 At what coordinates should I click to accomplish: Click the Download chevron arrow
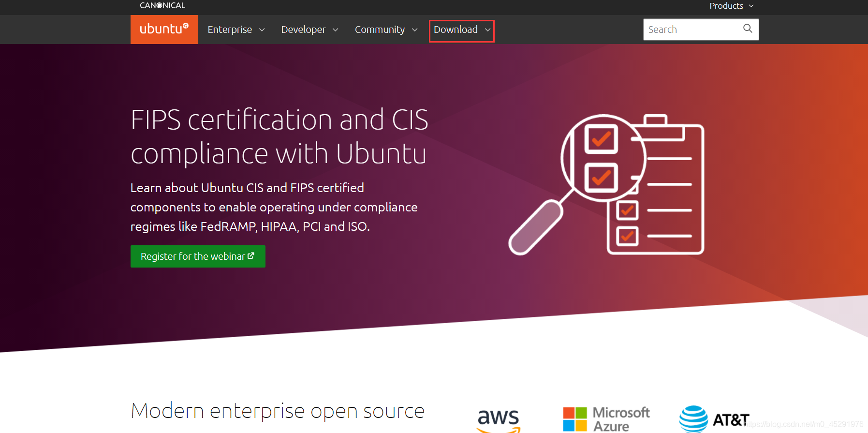click(487, 30)
